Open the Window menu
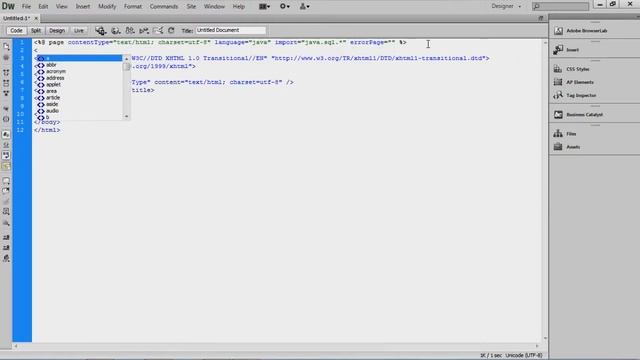This screenshot has width=640, height=360. coord(214,7)
